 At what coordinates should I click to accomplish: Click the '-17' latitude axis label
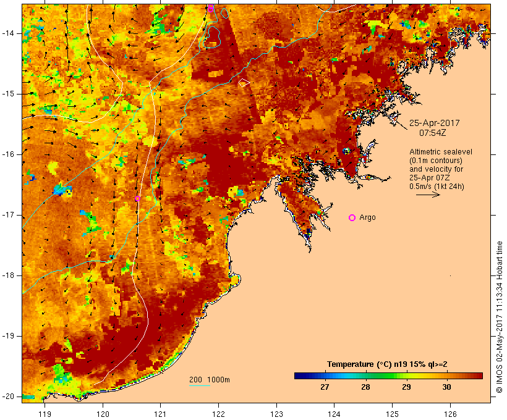[x=8, y=215]
